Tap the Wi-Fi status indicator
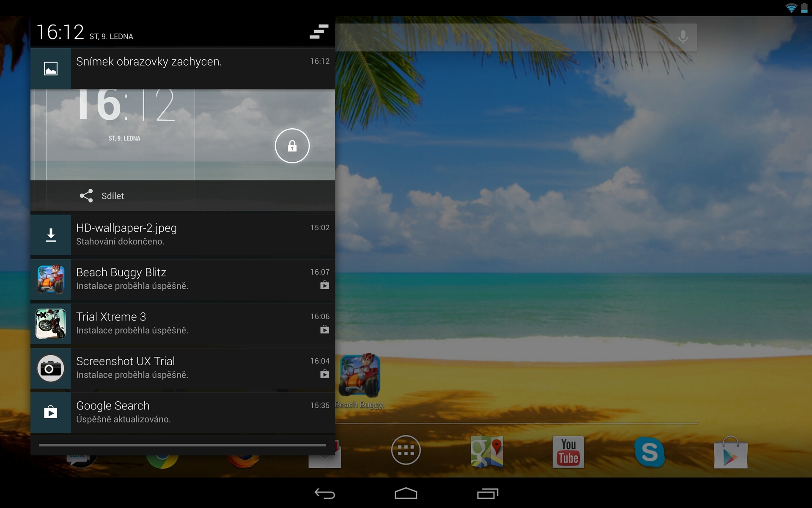This screenshot has width=812, height=508. pos(790,8)
